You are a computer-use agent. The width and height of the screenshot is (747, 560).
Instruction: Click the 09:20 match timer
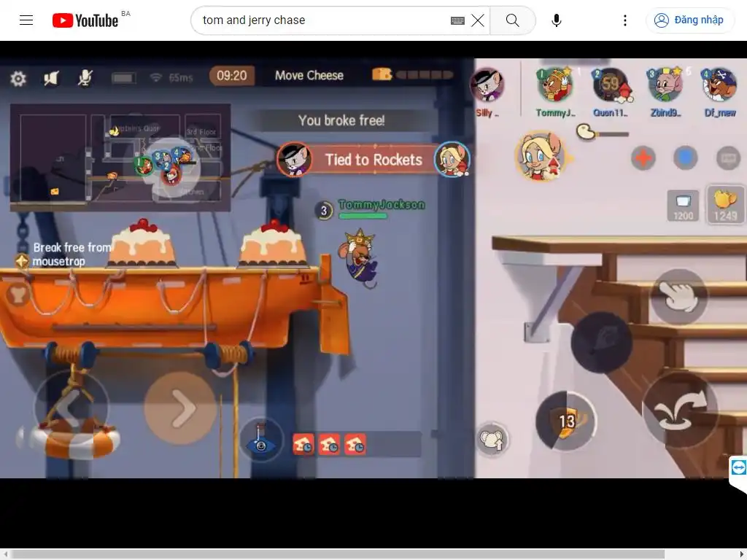click(x=231, y=76)
